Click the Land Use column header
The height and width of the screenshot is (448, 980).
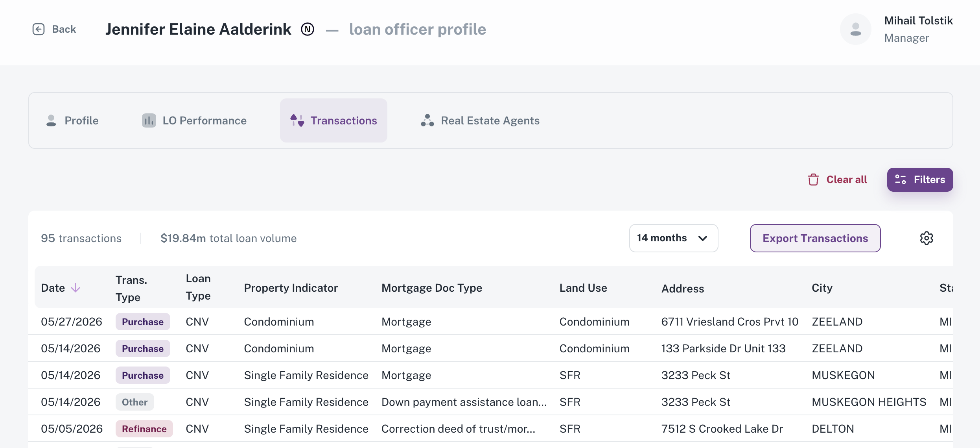(x=583, y=288)
